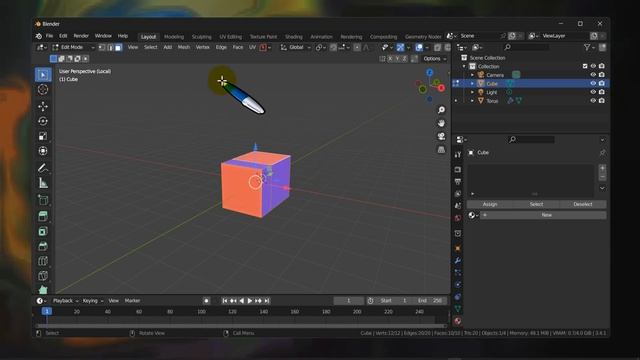This screenshot has width=640, height=360.
Task: Select the Move tool
Action: (x=43, y=106)
